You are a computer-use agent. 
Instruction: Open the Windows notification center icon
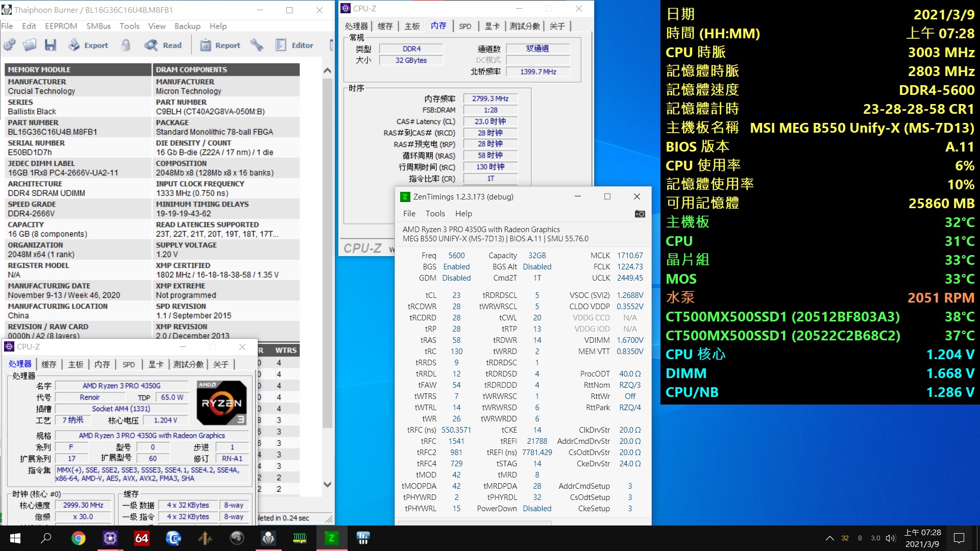click(x=959, y=538)
